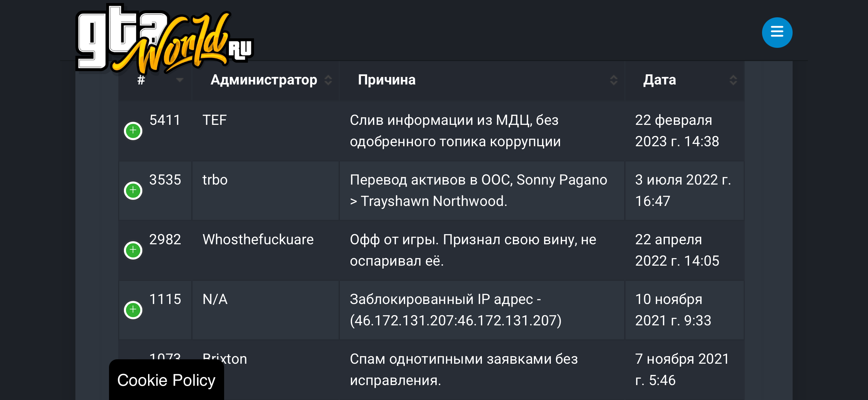The width and height of the screenshot is (868, 400).
Task: Sort table by Дата column arrows
Action: [733, 80]
